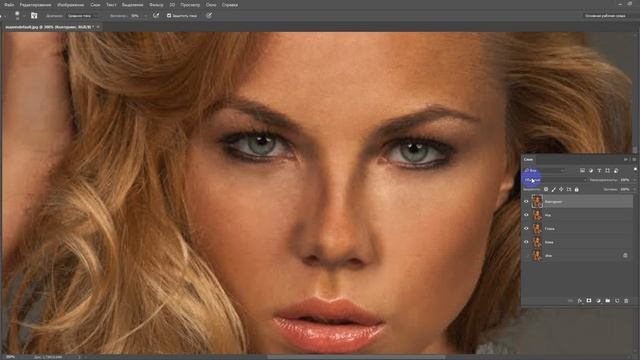
Task: Open the fill slider dropdown arrow
Action: (x=634, y=189)
